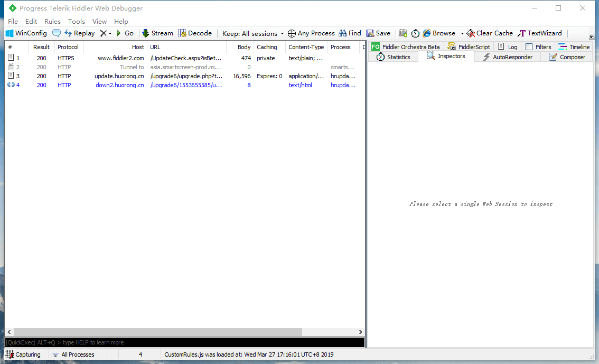Open the Statistics tab

click(394, 57)
